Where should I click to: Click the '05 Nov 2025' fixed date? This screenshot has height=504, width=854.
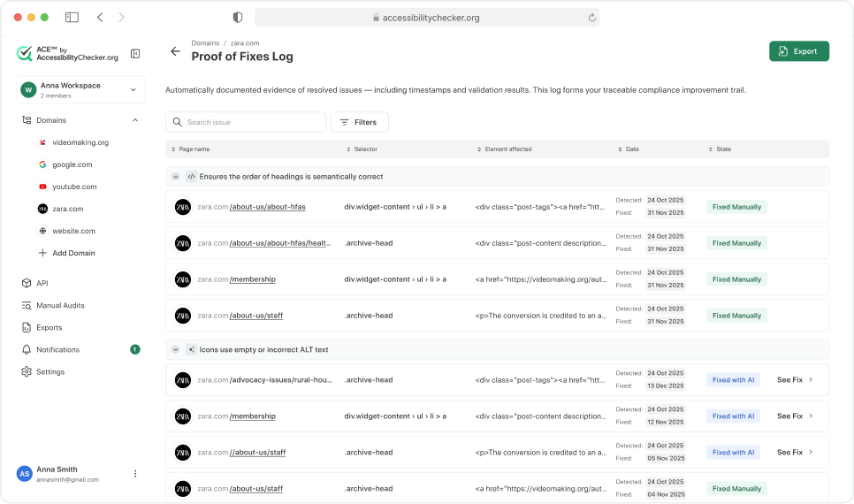point(666,459)
